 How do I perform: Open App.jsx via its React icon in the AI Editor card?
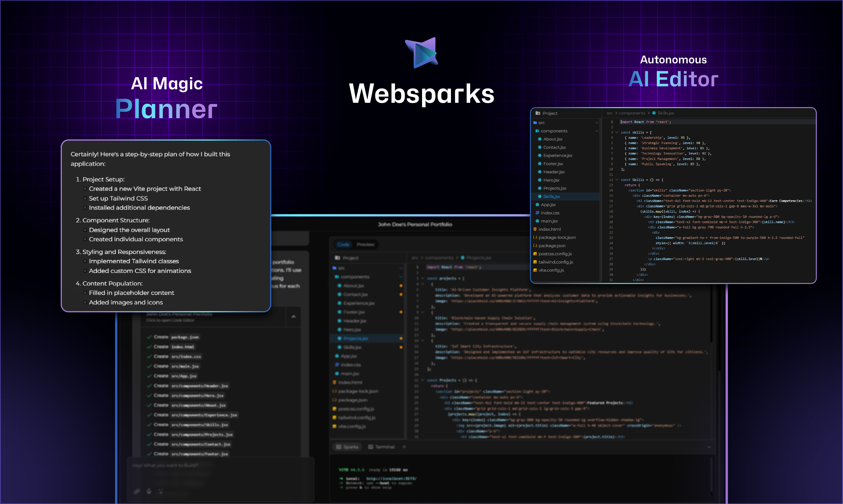tap(537, 204)
